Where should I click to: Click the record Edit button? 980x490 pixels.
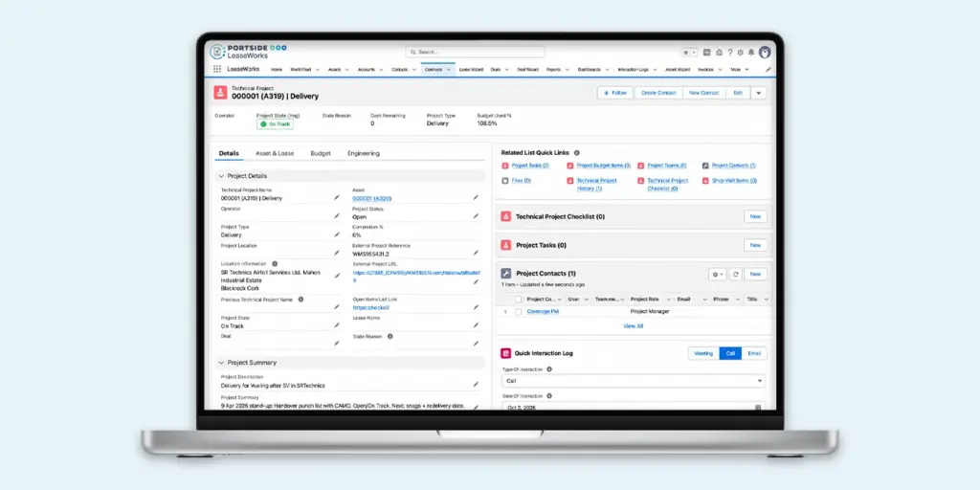(738, 93)
